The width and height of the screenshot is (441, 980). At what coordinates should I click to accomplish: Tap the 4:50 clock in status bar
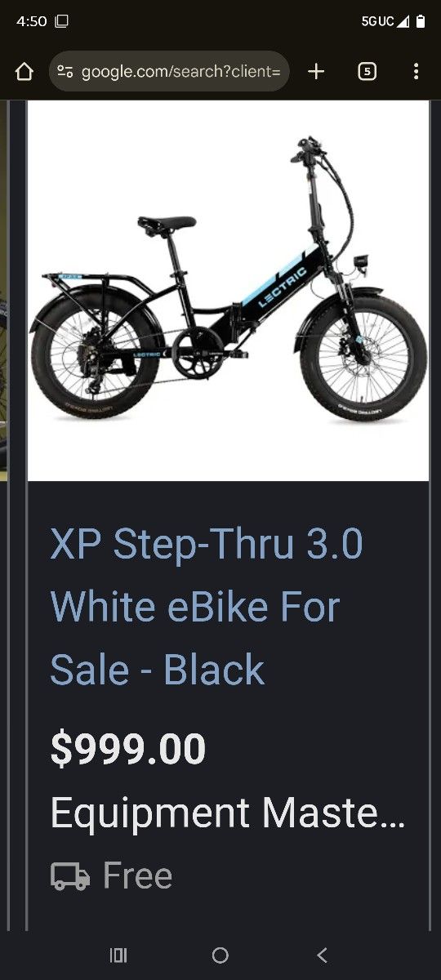coord(32,22)
